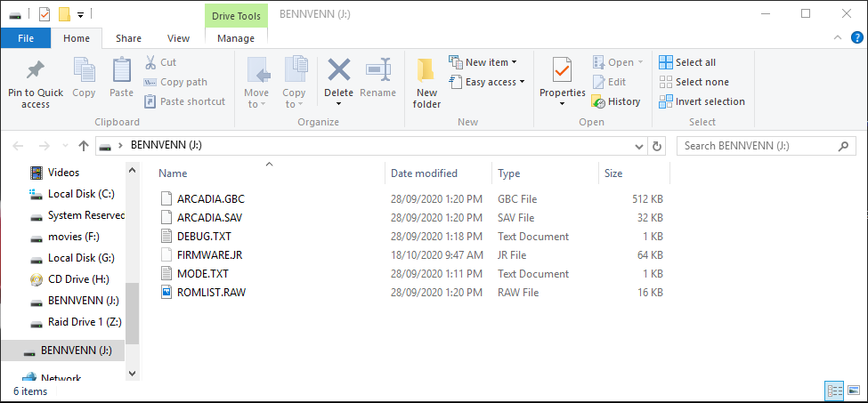Click the Rename icon
The image size is (868, 403).
coord(378,70)
